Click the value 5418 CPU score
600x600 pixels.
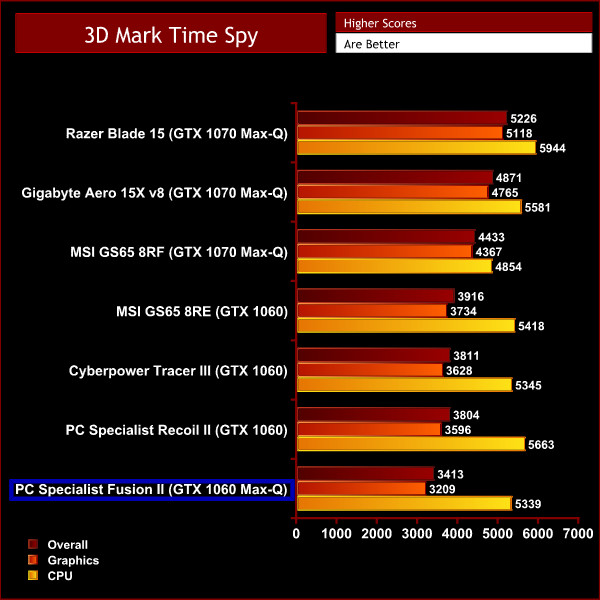(x=531, y=326)
